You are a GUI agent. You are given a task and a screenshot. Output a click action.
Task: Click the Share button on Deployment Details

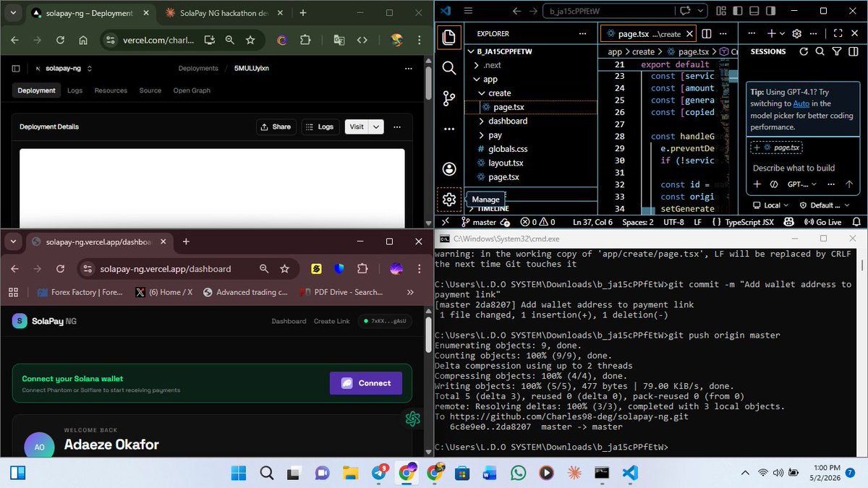click(x=275, y=127)
